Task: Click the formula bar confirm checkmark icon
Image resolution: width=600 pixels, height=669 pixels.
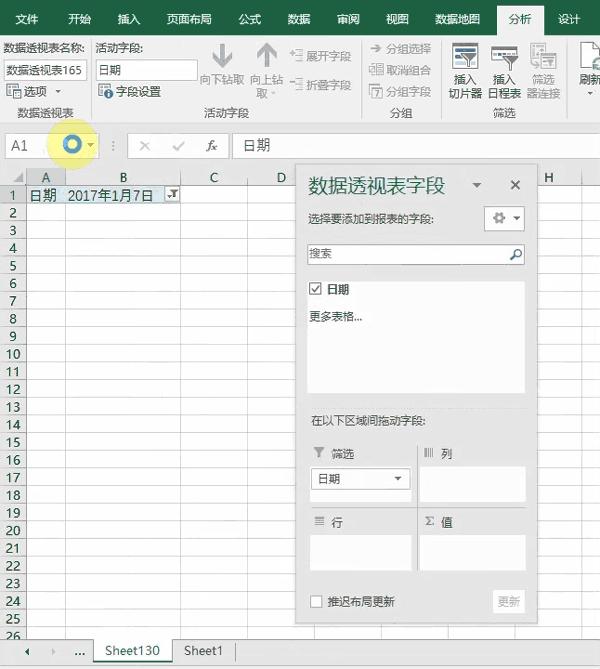Action: point(178,146)
